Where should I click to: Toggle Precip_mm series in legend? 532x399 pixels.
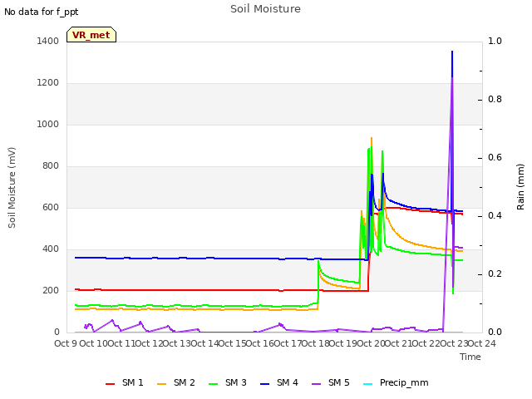(396, 382)
